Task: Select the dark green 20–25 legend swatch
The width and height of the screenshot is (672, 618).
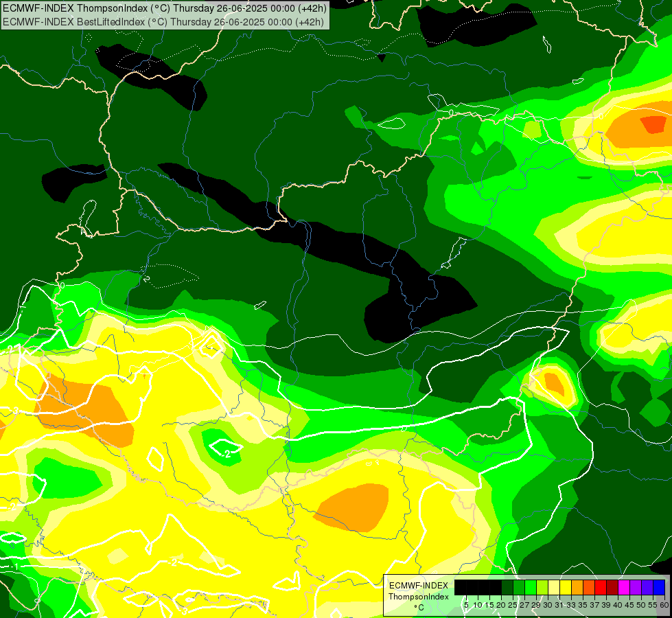Action: (x=507, y=587)
